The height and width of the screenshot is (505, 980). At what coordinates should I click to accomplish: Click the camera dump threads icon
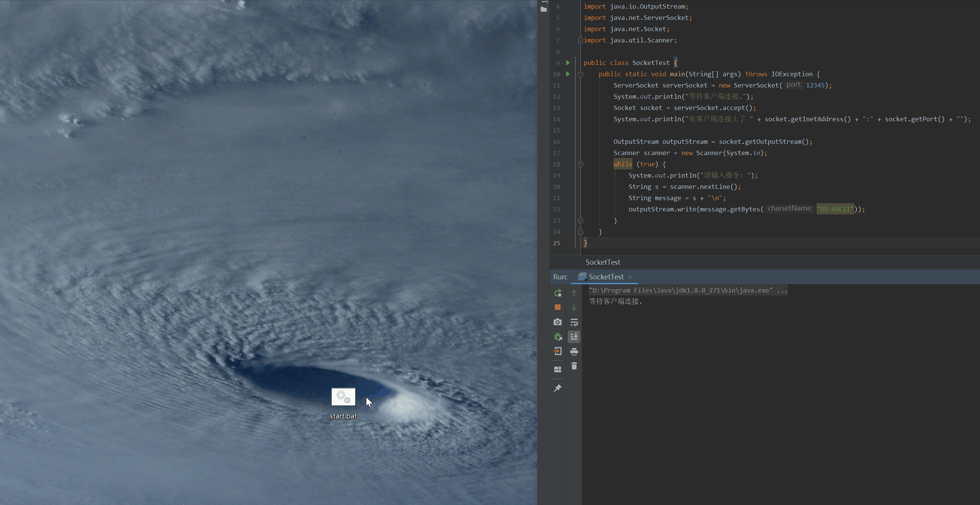558,322
